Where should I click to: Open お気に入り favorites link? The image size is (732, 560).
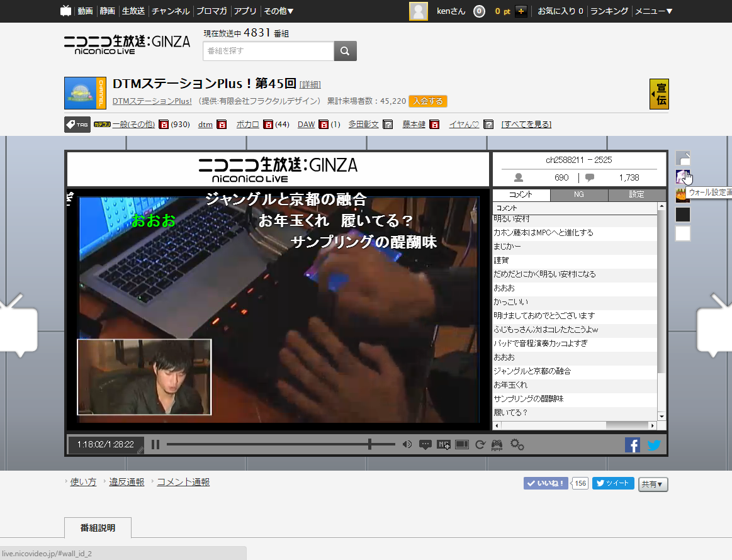[560, 11]
